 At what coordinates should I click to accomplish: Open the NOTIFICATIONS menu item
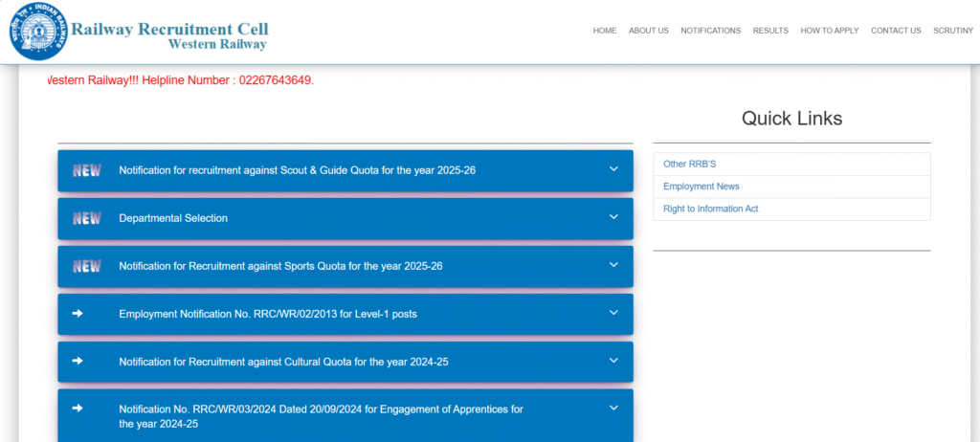pos(711,31)
